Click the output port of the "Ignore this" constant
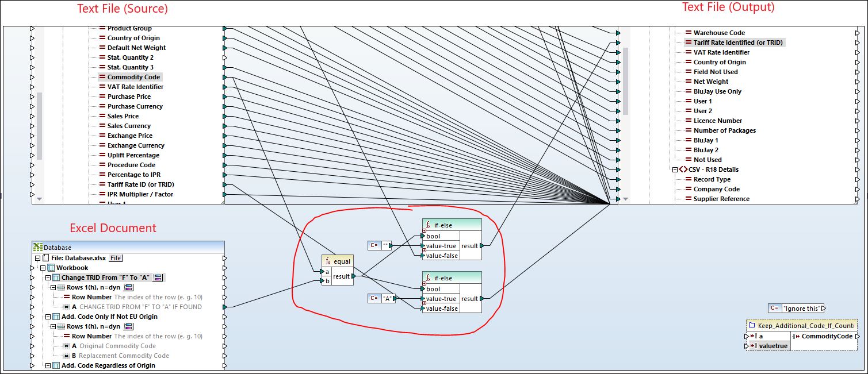This screenshot has width=868, height=374. 823,309
